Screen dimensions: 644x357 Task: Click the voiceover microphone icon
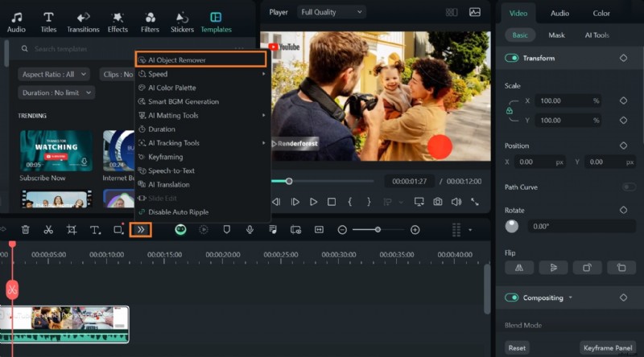pyautogui.click(x=250, y=230)
